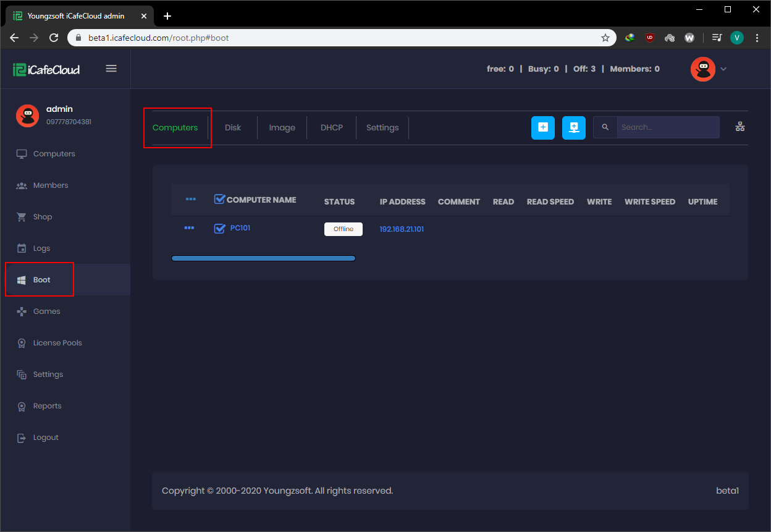The width and height of the screenshot is (771, 532).
Task: Bookmark this page with the star icon
Action: click(x=605, y=38)
